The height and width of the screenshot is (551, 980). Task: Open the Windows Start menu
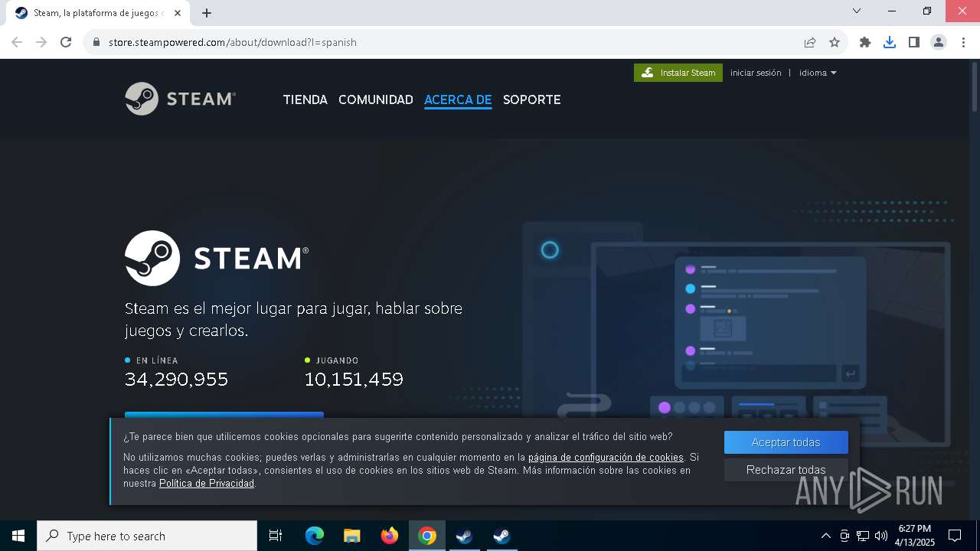coord(18,536)
